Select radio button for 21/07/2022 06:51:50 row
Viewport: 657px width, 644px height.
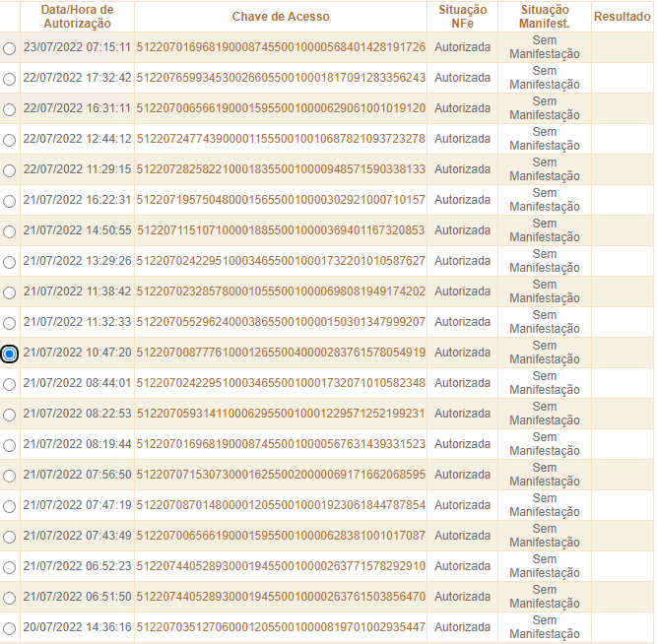pos(9,598)
